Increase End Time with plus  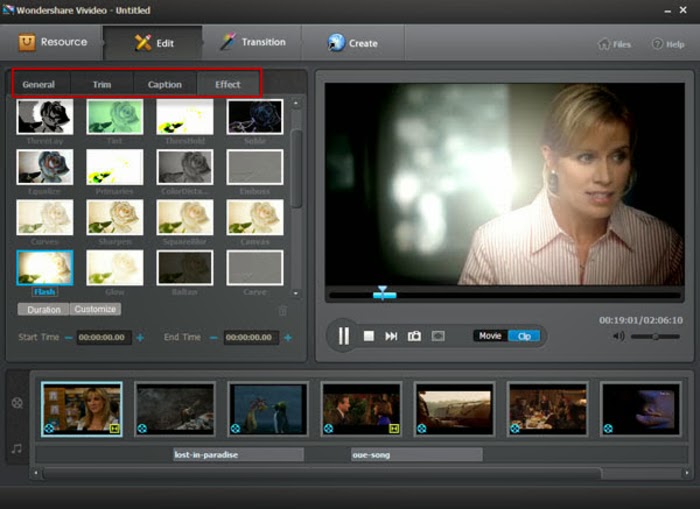(288, 338)
